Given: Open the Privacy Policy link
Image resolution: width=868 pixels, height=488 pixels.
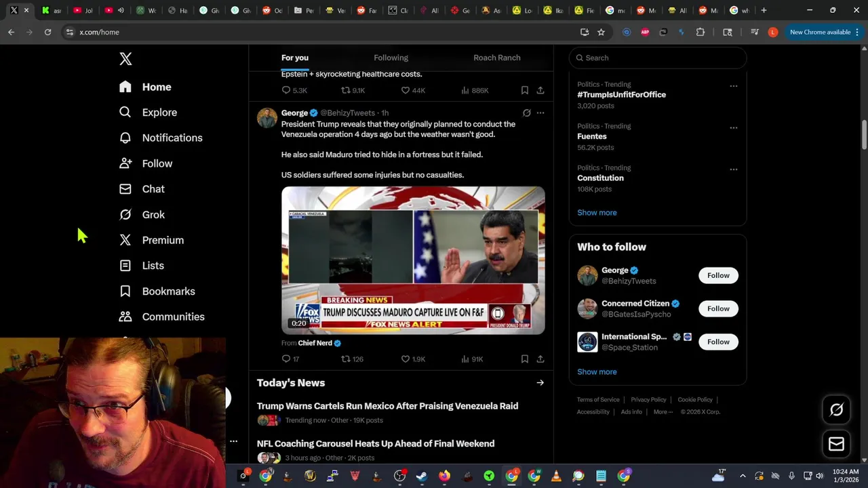Looking at the screenshot, I should 648,400.
